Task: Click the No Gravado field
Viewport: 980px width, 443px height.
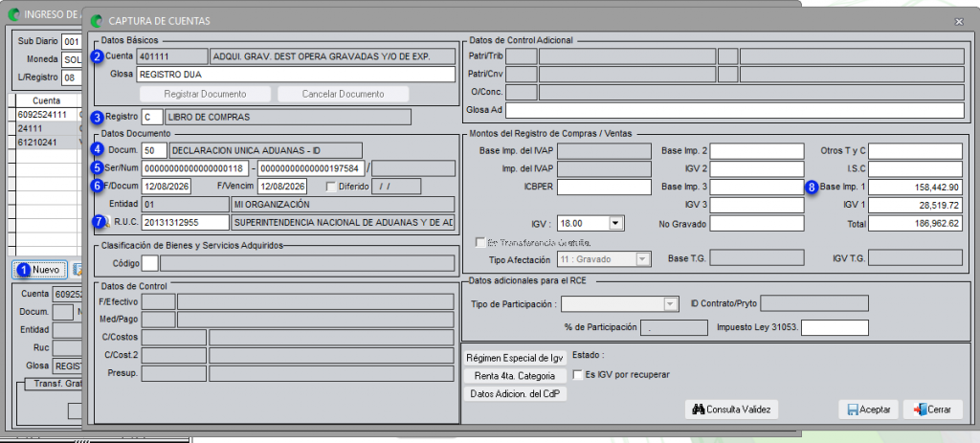Action: pos(756,223)
